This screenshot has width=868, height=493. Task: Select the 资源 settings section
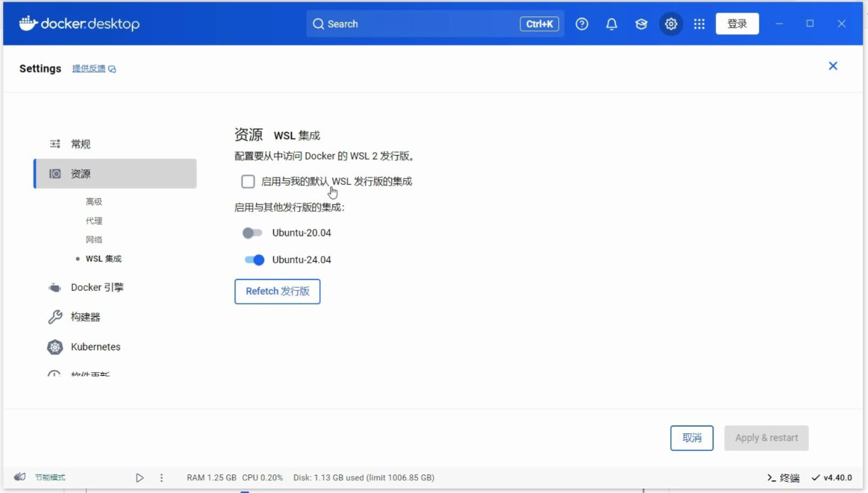(x=115, y=174)
